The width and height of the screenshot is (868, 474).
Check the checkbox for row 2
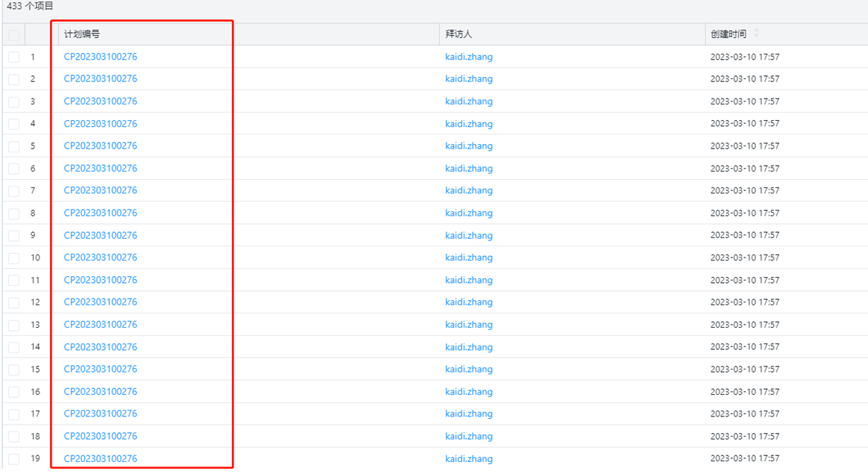pyautogui.click(x=14, y=79)
